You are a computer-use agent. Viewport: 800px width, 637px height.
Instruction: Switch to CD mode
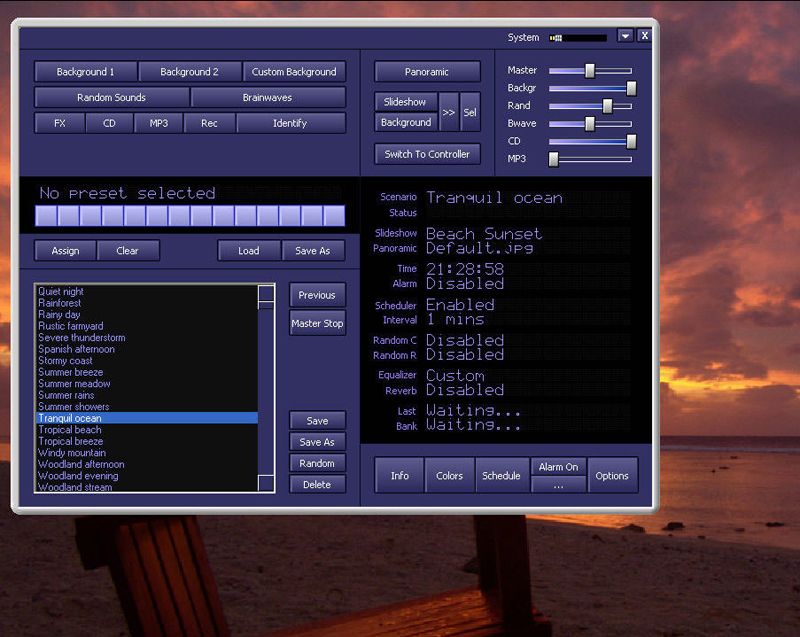pyautogui.click(x=110, y=123)
